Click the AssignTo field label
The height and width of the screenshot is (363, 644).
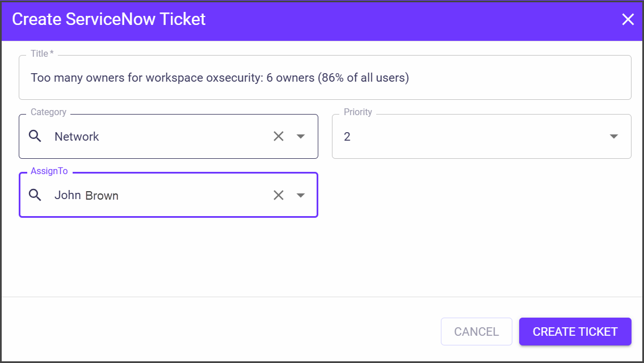49,171
